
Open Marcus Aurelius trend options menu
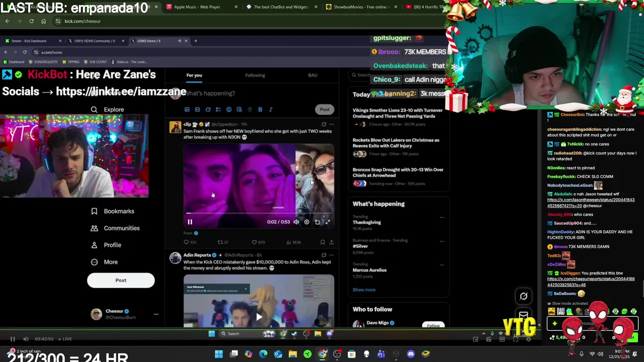442,265
